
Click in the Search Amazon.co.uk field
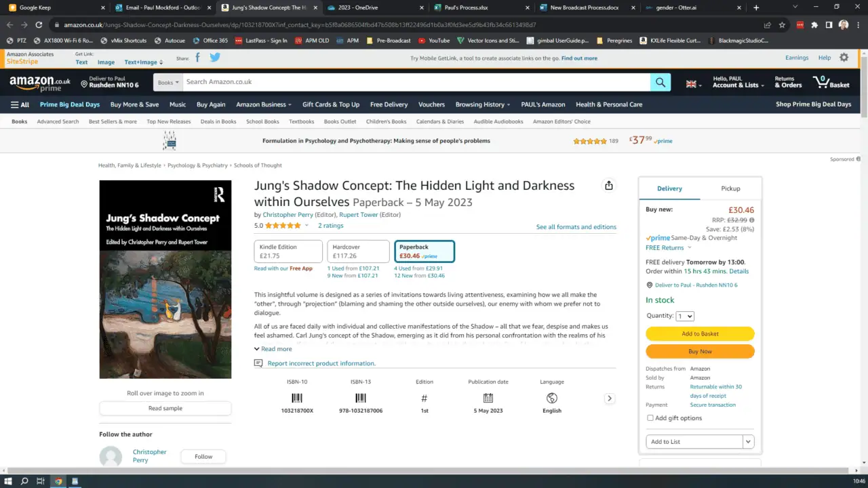[416, 82]
